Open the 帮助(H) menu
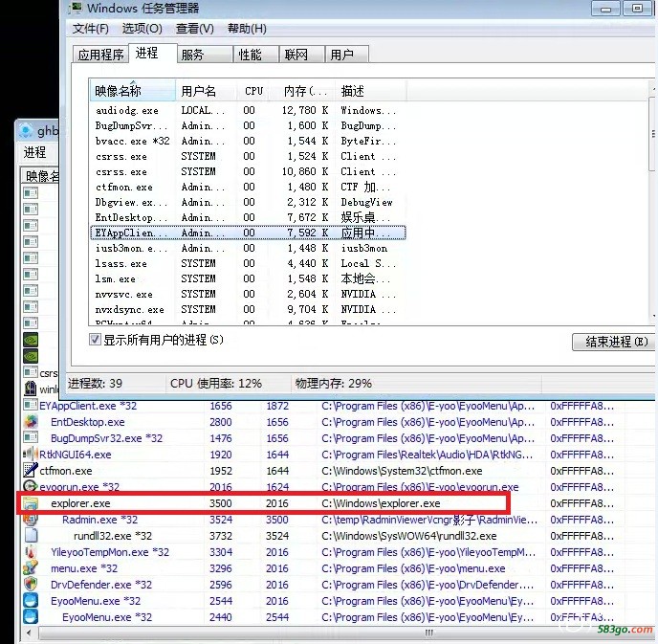Image resolution: width=658 pixels, height=644 pixels. click(x=247, y=29)
